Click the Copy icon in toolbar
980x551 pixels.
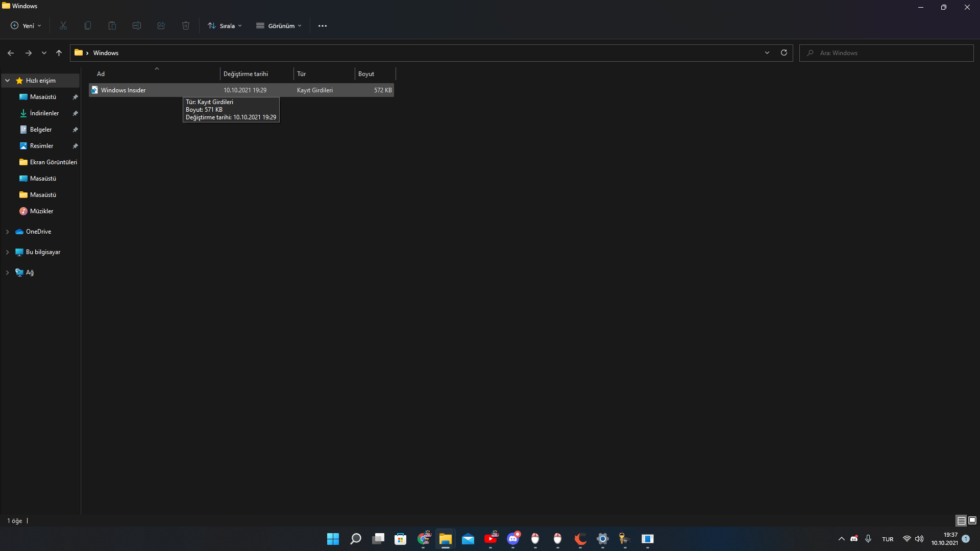88,26
